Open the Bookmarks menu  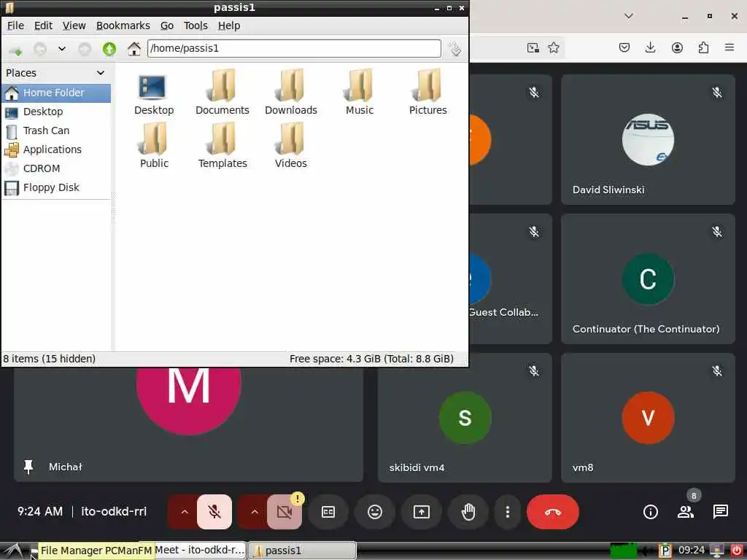123,26
